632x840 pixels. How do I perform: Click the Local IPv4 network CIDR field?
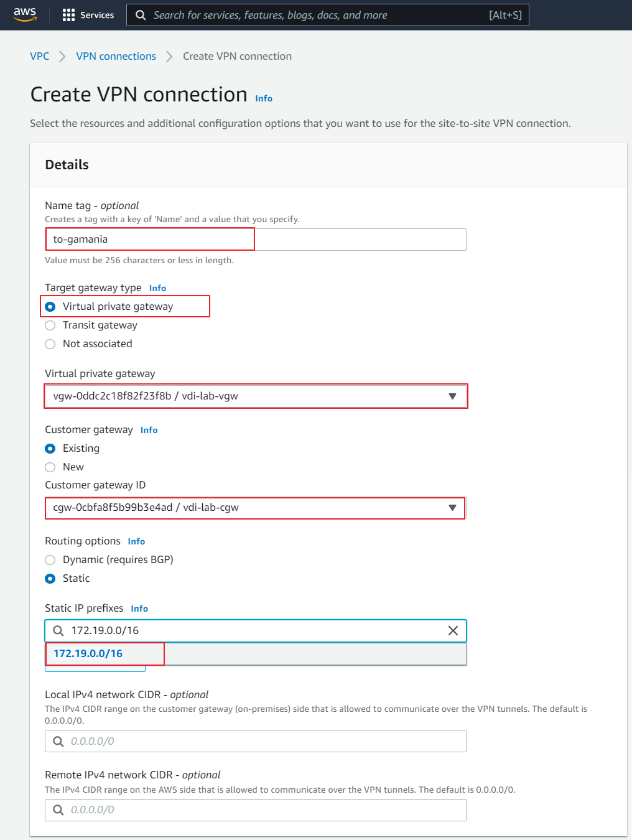pyautogui.click(x=255, y=741)
